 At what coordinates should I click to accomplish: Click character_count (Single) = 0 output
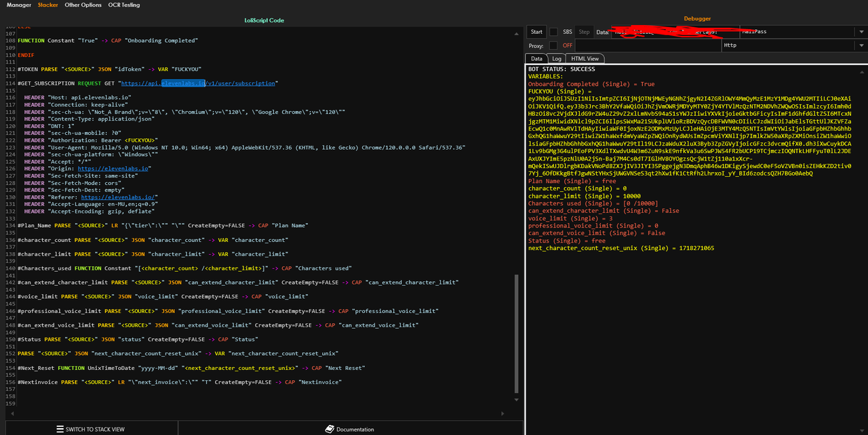click(577, 188)
